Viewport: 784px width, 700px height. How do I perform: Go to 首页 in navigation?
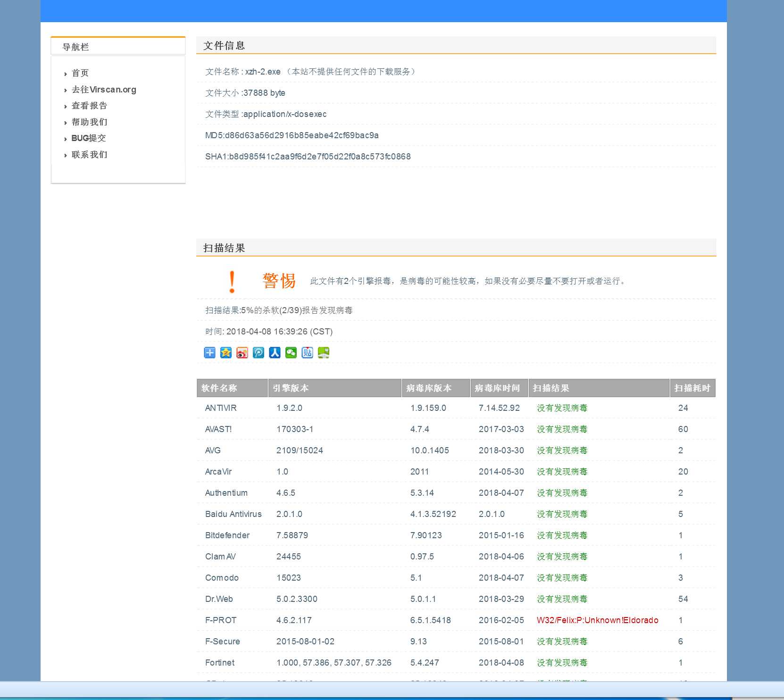pyautogui.click(x=80, y=73)
